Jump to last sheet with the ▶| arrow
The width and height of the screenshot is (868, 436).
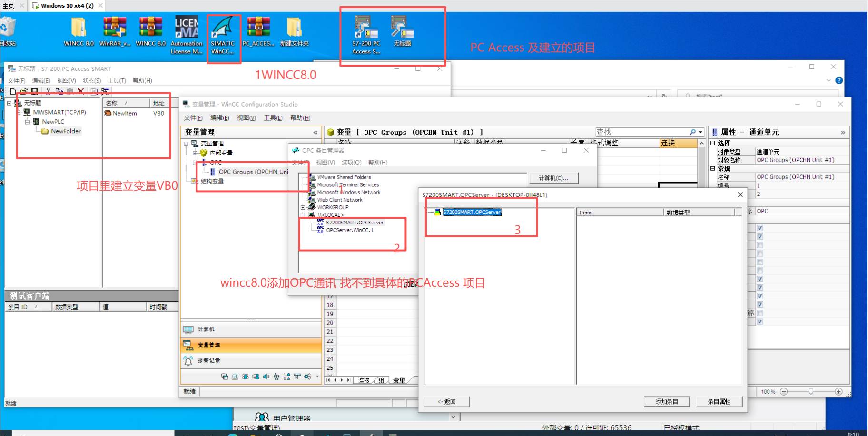click(349, 380)
